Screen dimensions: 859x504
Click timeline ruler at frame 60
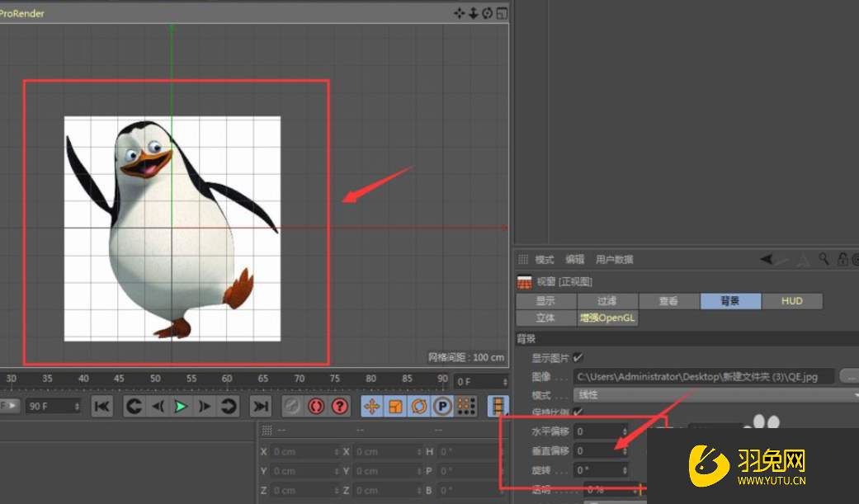point(227,379)
